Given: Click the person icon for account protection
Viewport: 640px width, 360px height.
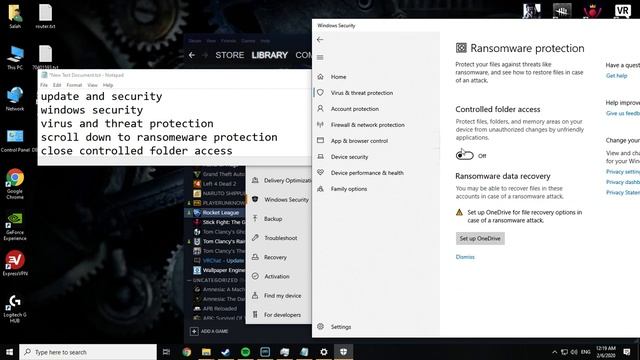Looking at the screenshot, I should (320, 109).
